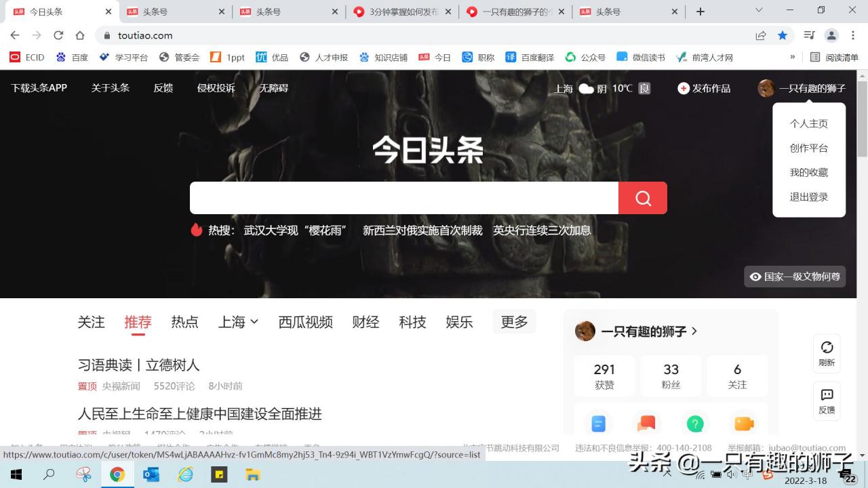Click the blue document icon in creator panel
Screen dimensions: 868x488
(598, 424)
